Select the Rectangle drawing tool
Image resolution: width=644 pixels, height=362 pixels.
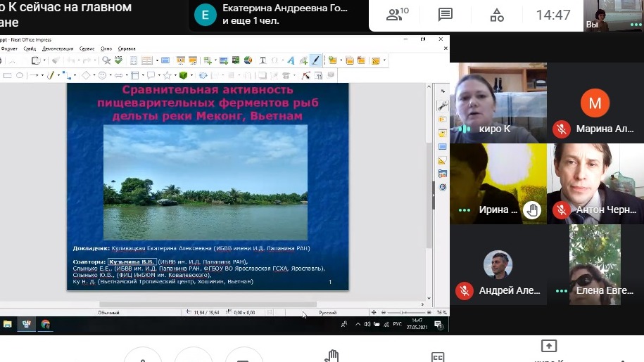8,75
